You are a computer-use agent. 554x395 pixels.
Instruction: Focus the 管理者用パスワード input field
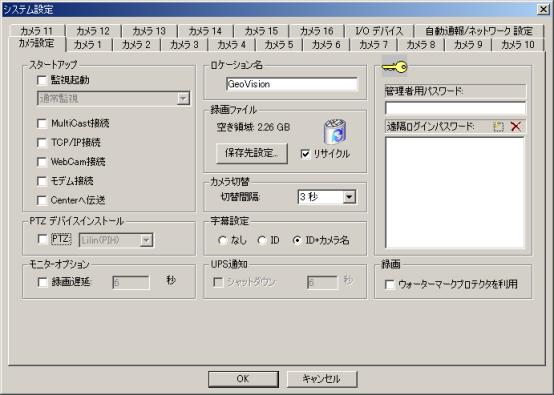click(455, 108)
